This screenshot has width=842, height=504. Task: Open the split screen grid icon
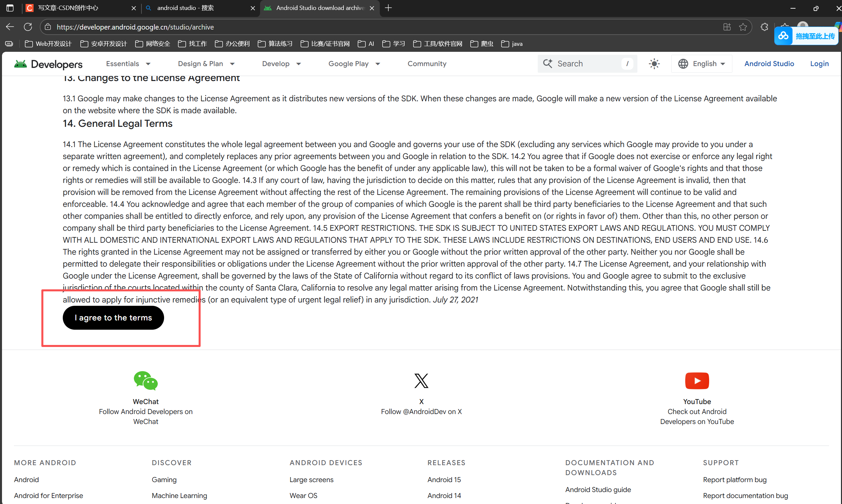[x=727, y=27]
